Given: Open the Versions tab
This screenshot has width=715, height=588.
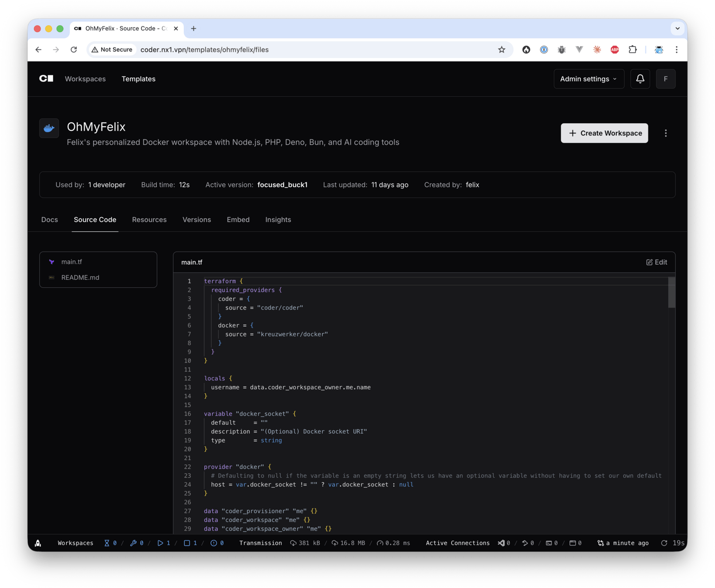Looking at the screenshot, I should (197, 220).
